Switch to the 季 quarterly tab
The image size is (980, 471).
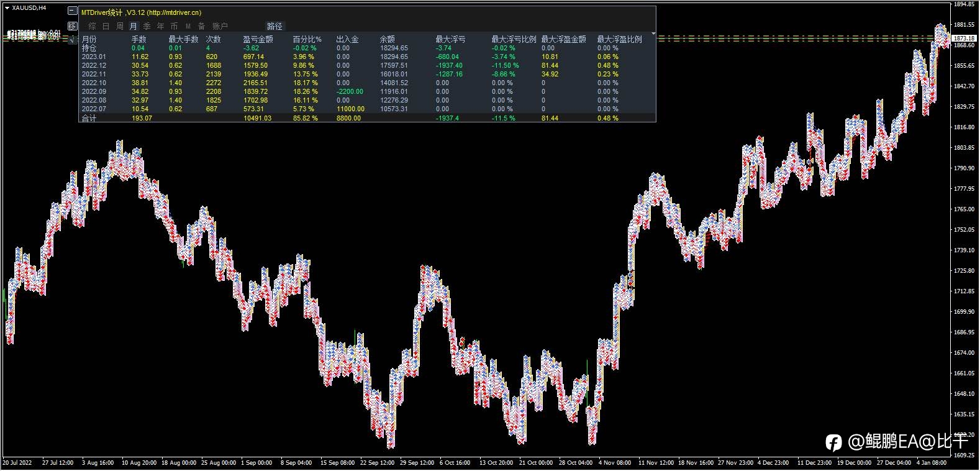point(147,26)
